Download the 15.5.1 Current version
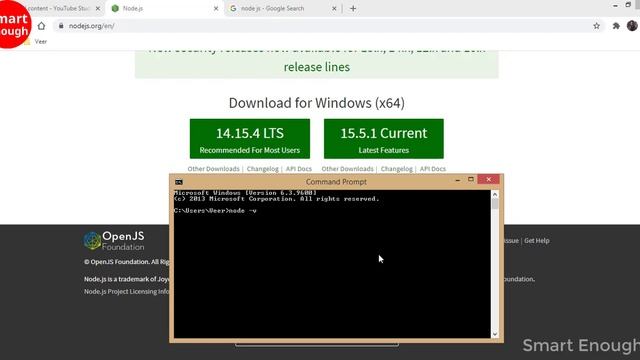The width and height of the screenshot is (640, 360). tap(384, 139)
